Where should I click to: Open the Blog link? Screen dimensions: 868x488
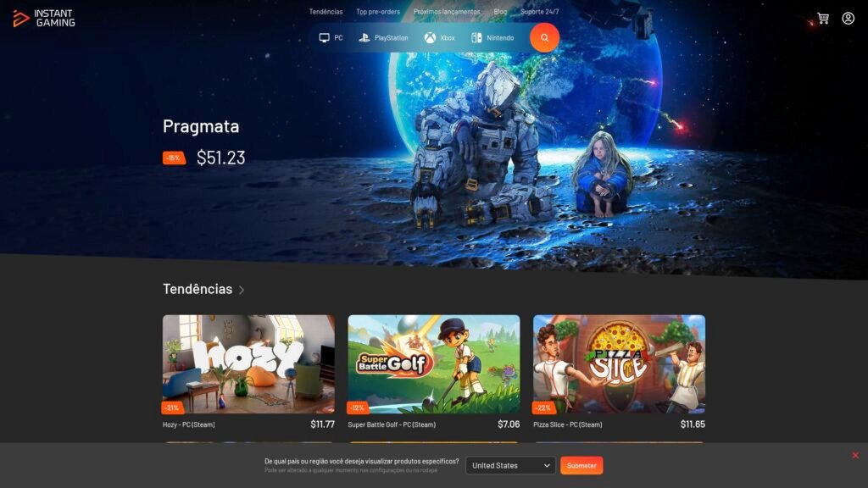click(500, 12)
